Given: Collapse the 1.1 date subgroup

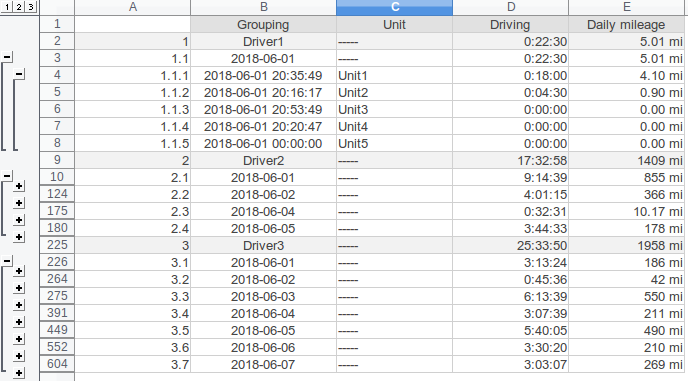Looking at the screenshot, I should pos(19,74).
